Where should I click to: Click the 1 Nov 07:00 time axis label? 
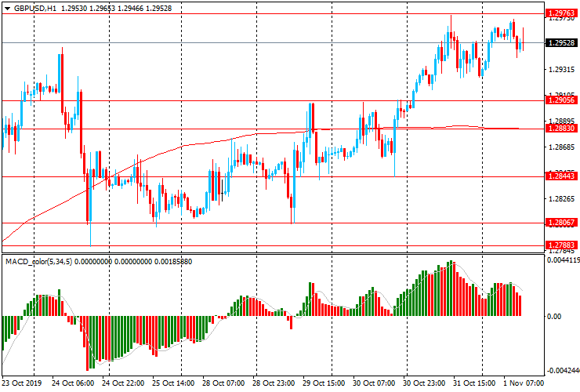(523, 383)
